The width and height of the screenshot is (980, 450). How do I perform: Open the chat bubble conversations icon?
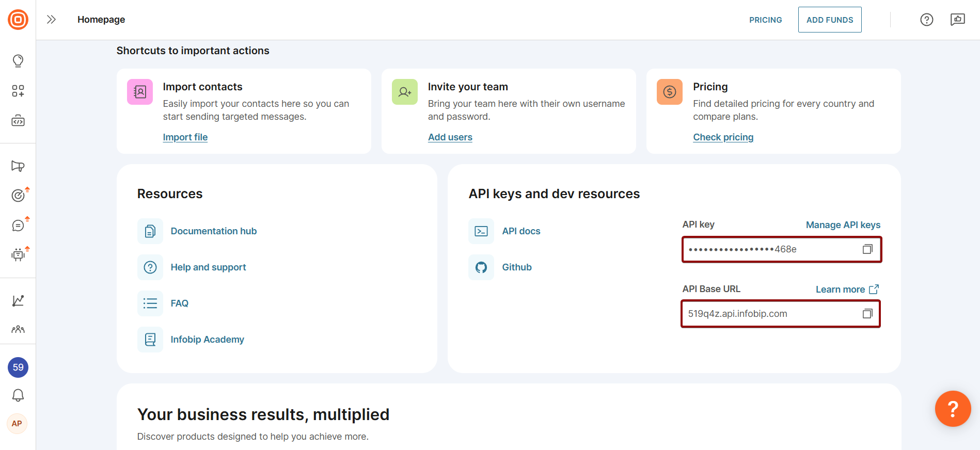(x=18, y=226)
